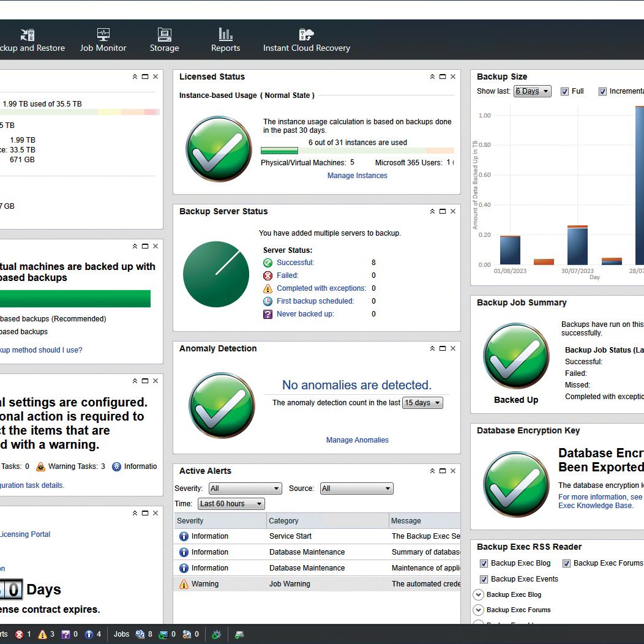The image size is (644, 644).
Task: Open the Show last days dropdown
Action: click(533, 91)
